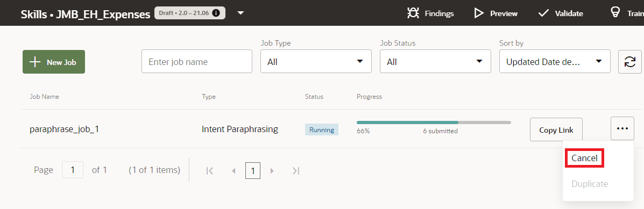
Task: Click the next page arrow
Action: [x=272, y=170]
